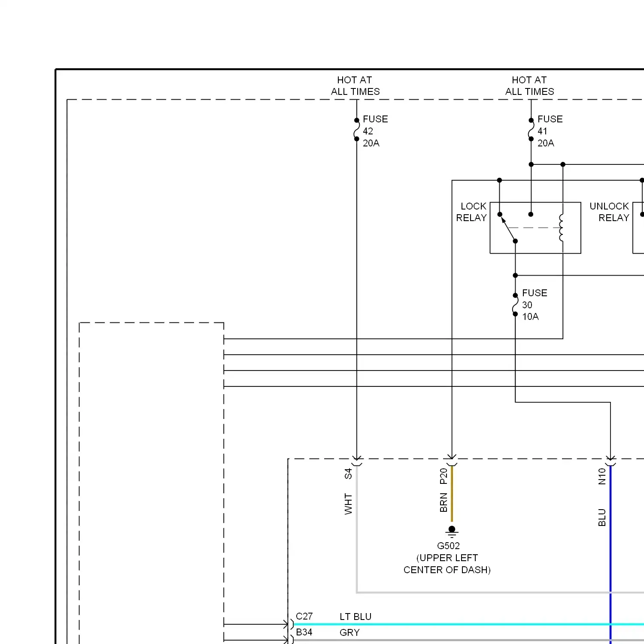Click the Fuse 42 symbol
This screenshot has height=644, width=644.
pyautogui.click(x=356, y=130)
